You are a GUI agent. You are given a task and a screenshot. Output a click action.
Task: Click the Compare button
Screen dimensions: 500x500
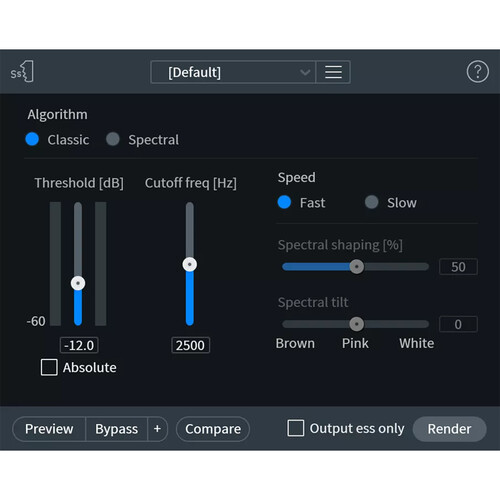[213, 429]
